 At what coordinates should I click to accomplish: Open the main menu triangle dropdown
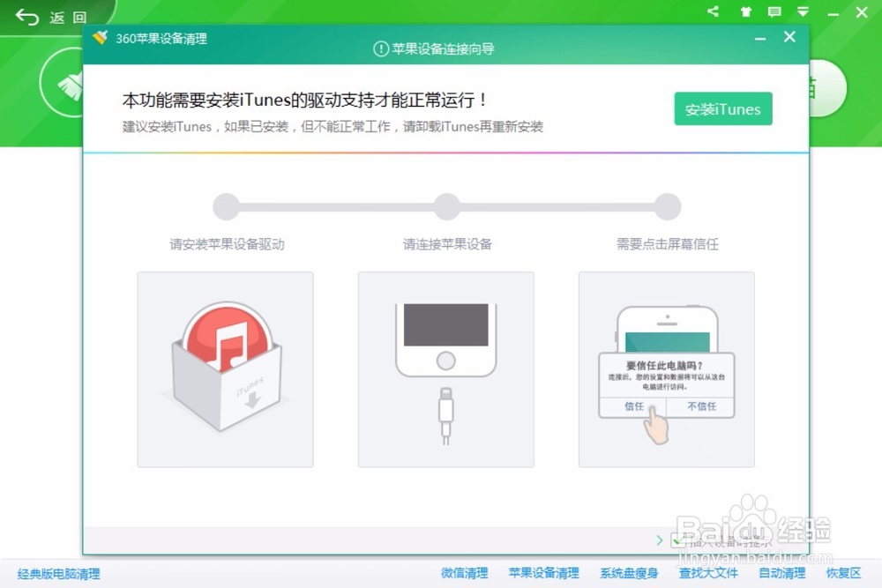point(802,12)
